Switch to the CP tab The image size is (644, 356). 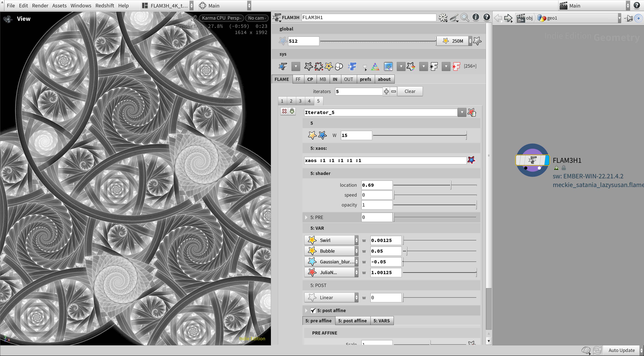pyautogui.click(x=310, y=79)
